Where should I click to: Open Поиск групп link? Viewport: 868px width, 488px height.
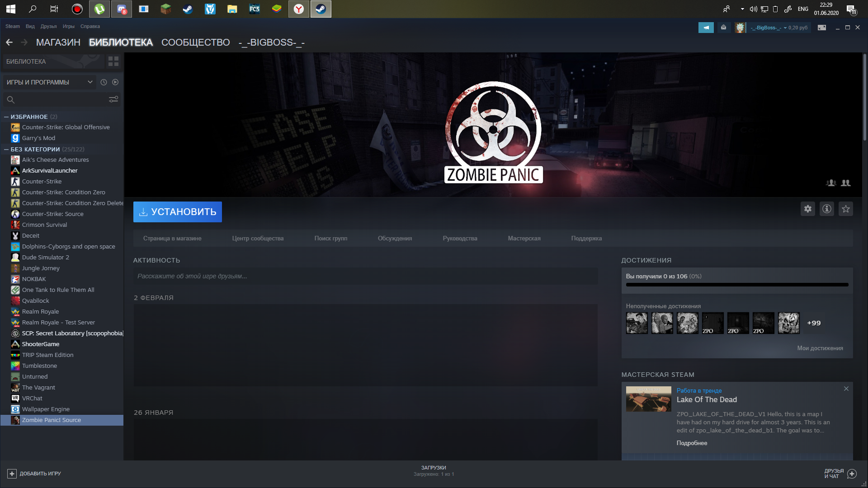(x=331, y=239)
